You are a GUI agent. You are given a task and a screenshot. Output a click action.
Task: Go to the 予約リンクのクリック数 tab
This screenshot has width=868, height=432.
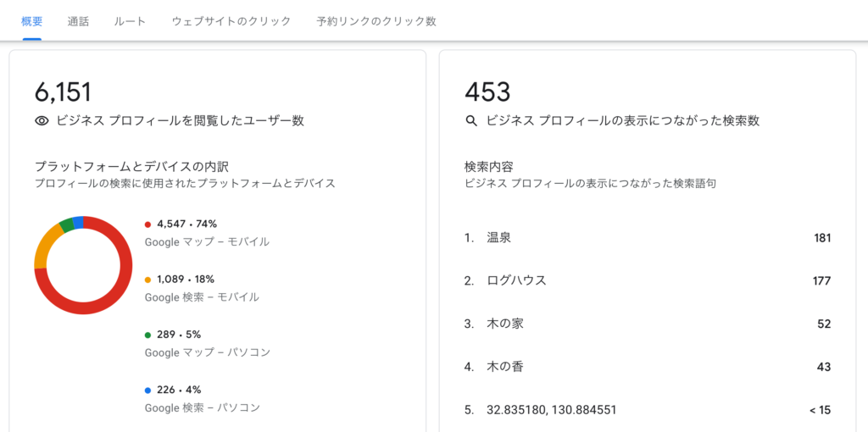point(376,21)
